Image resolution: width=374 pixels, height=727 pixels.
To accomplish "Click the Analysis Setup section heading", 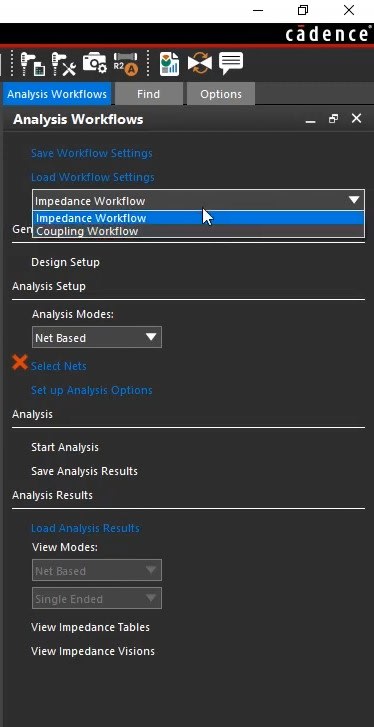I will point(49,287).
